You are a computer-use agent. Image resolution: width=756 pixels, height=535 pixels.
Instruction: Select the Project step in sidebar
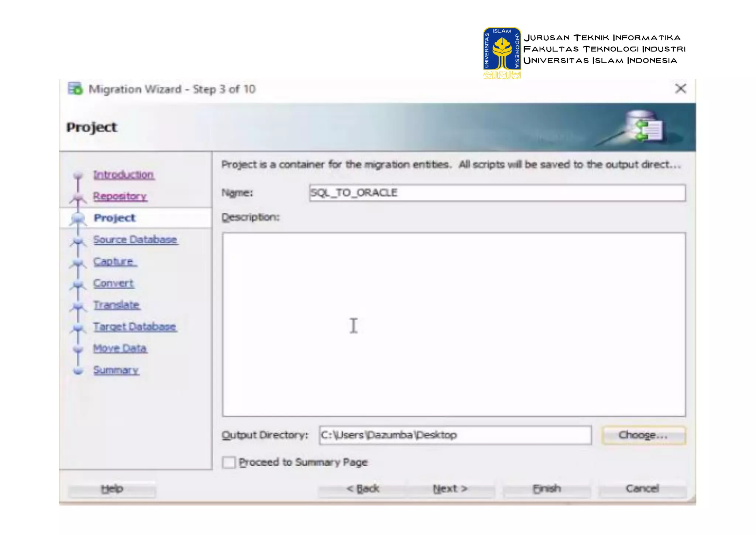coord(115,218)
